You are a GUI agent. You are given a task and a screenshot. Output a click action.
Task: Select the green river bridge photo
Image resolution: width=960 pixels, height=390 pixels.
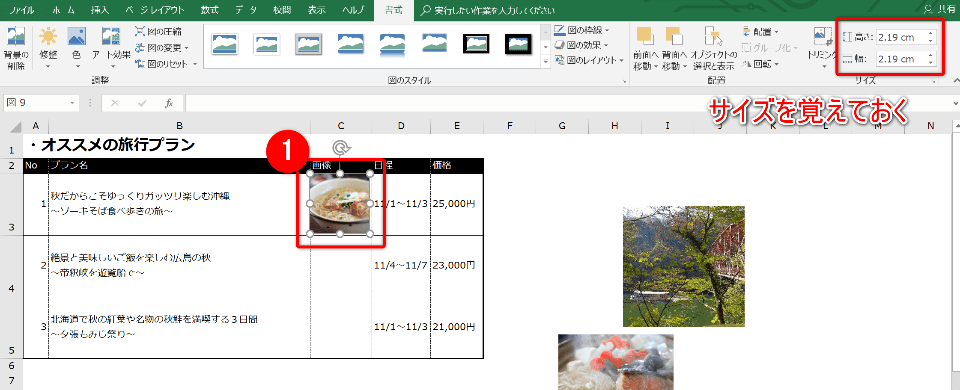(x=683, y=266)
